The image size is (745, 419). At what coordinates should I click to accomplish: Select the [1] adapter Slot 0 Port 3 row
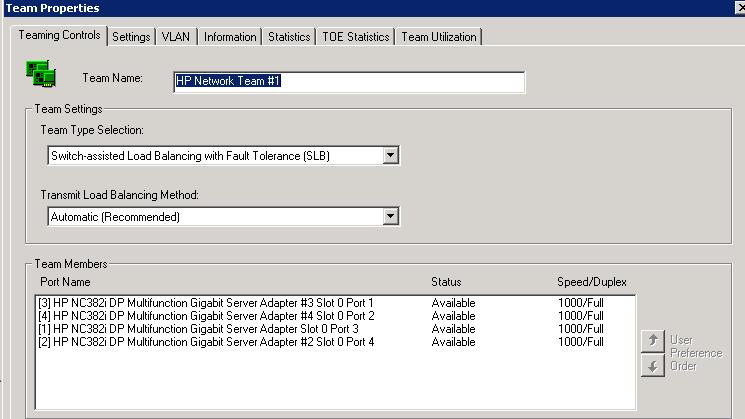click(335, 329)
